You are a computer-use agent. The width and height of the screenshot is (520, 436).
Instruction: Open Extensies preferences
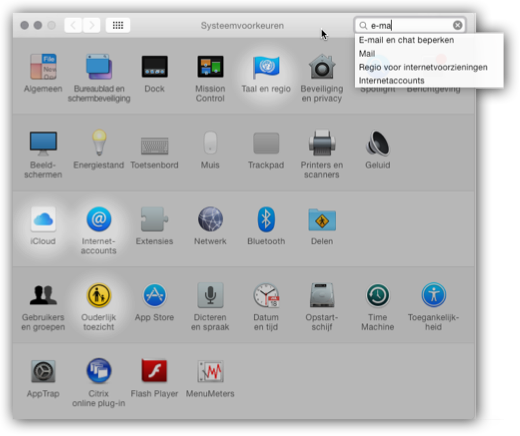click(154, 219)
